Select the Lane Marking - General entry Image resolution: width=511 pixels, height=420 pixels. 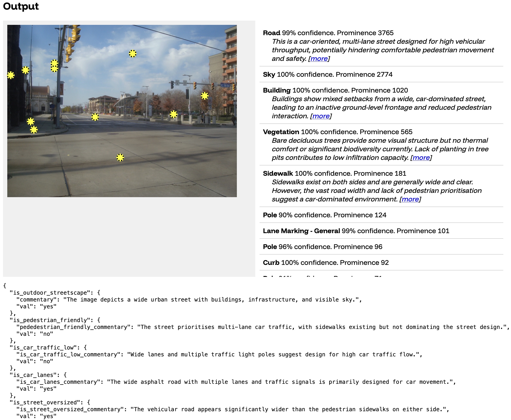click(x=356, y=231)
